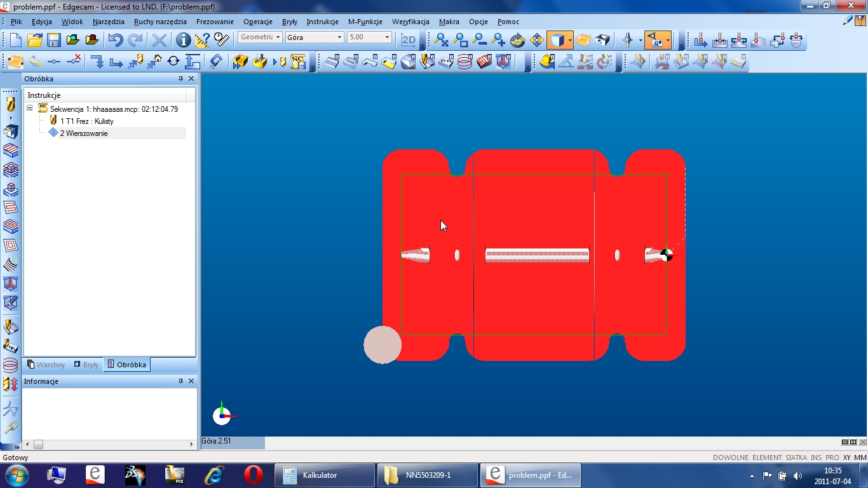Launch Opera from the taskbar
The height and width of the screenshot is (488, 868).
click(254, 475)
